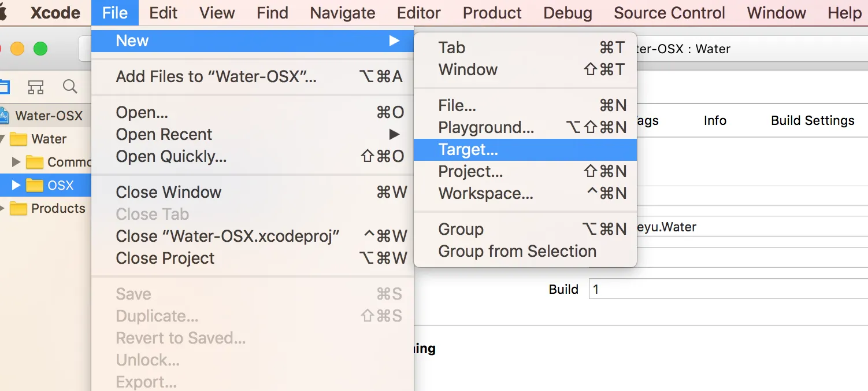
Task: Expand the selected OSX group triangle
Action: tap(16, 186)
